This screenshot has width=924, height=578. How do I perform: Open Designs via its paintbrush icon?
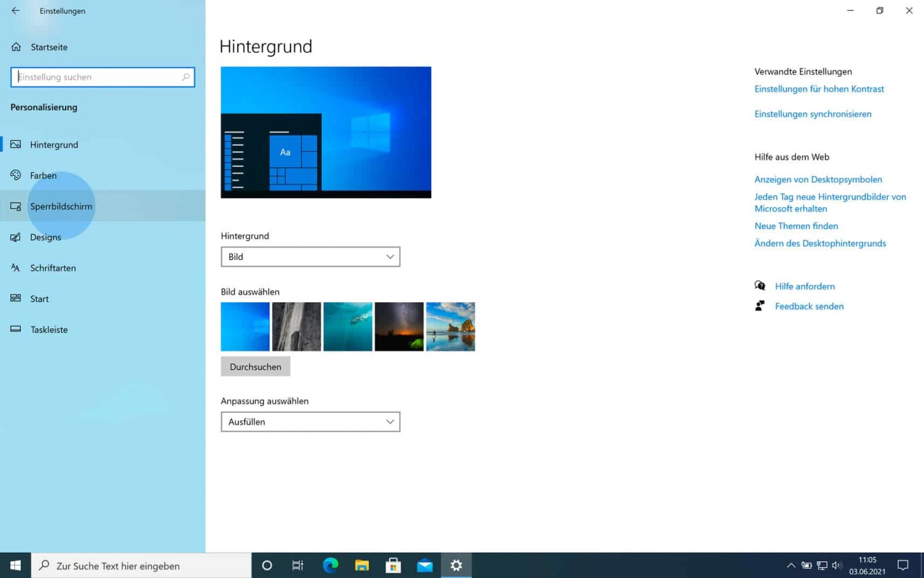15,237
